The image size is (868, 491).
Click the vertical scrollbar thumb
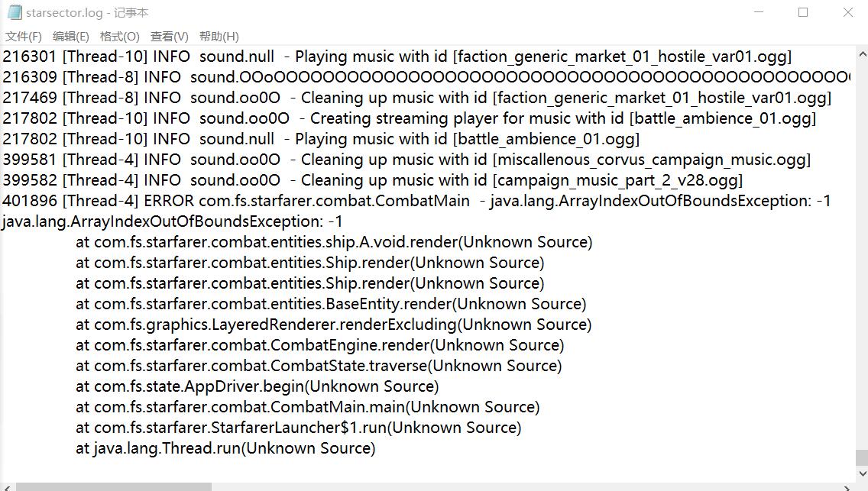[861, 457]
